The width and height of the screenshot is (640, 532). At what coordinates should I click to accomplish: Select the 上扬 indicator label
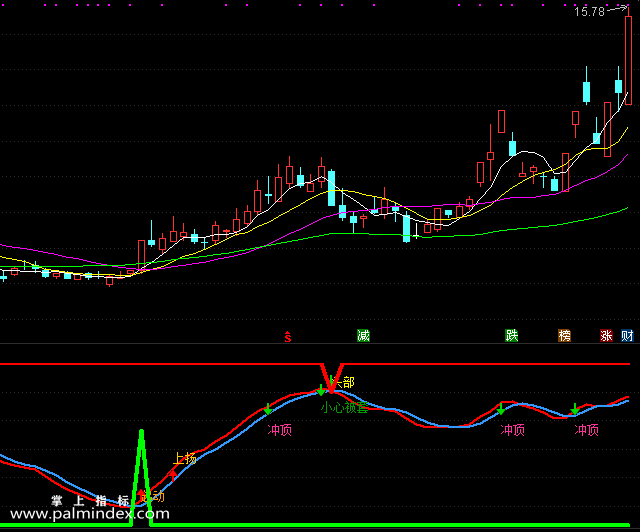185,459
